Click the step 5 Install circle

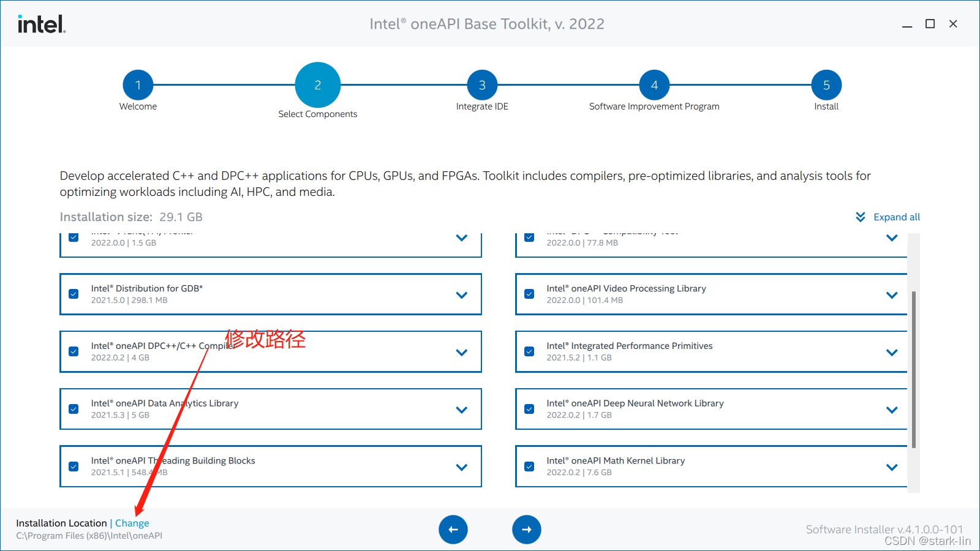pos(826,85)
